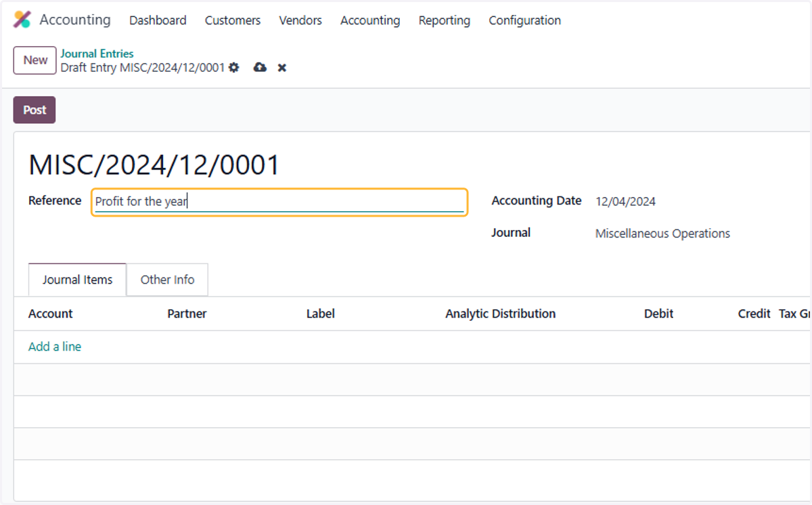The image size is (812, 505).
Task: Click the Odoo Accounting app logo icon
Action: pos(22,20)
